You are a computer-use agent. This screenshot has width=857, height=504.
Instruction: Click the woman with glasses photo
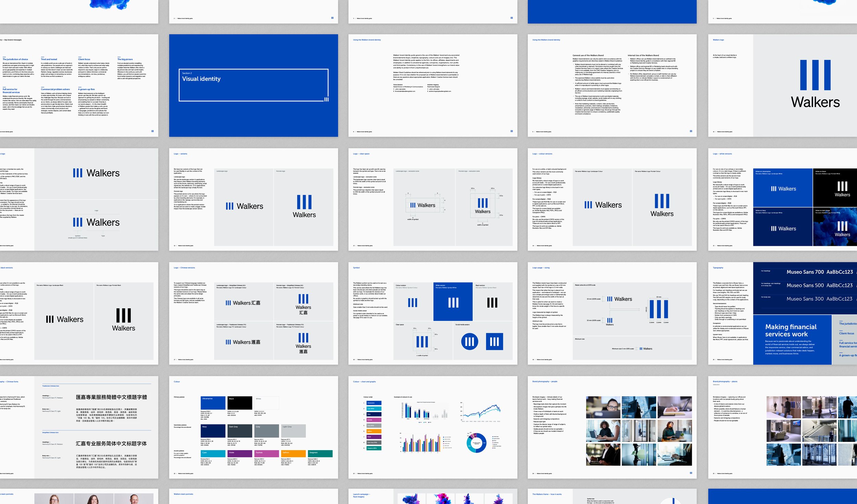click(603, 407)
